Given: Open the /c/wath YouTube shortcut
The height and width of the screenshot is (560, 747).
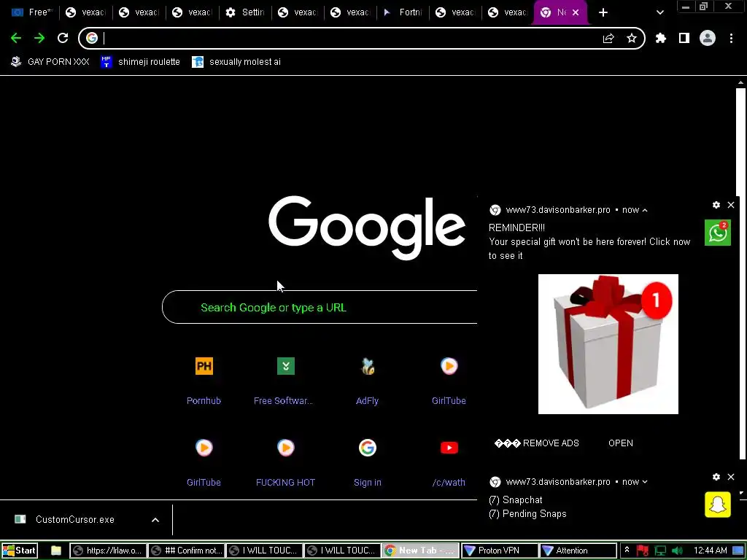Looking at the screenshot, I should pyautogui.click(x=449, y=462).
